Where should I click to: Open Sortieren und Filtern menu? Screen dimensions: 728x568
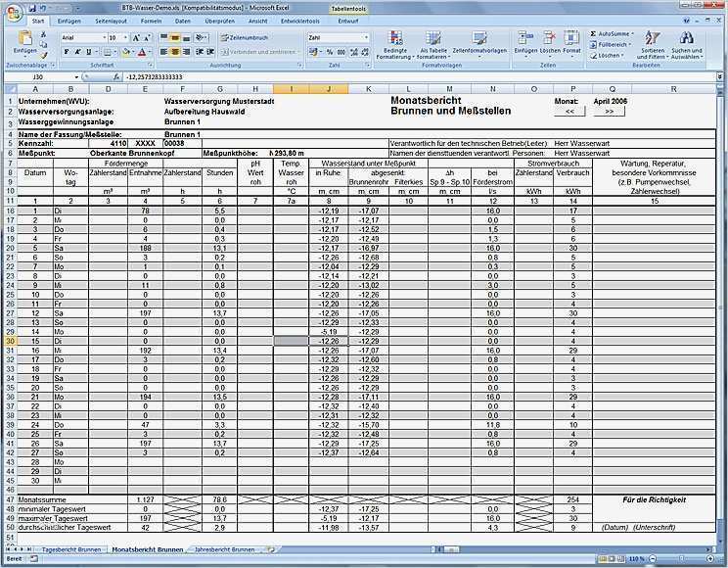tap(653, 45)
